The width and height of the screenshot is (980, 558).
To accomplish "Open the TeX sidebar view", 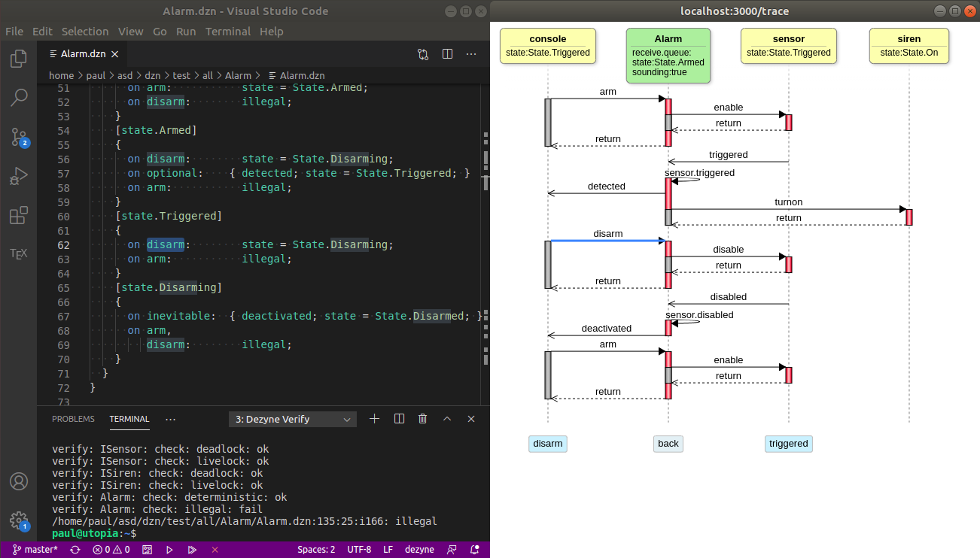I will click(19, 253).
